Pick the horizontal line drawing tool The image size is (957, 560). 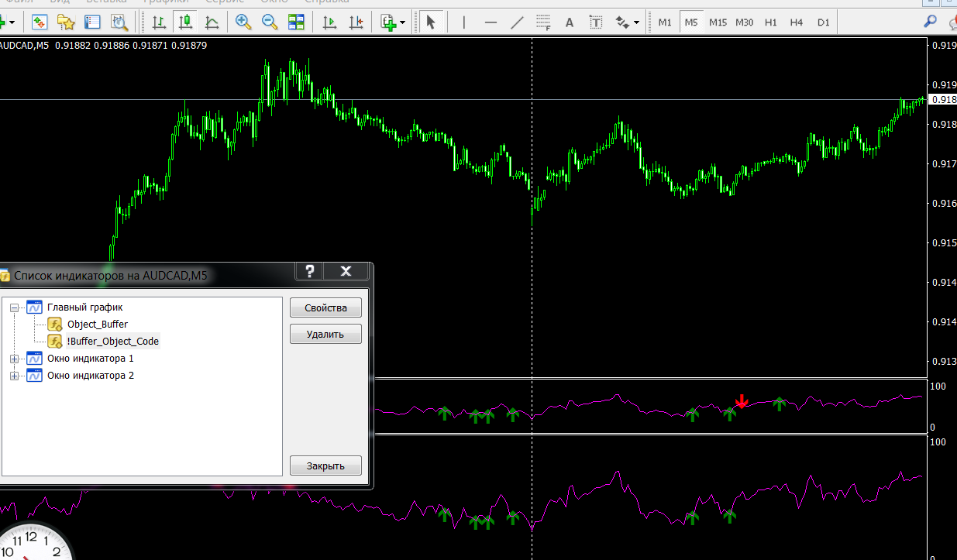coord(491,22)
